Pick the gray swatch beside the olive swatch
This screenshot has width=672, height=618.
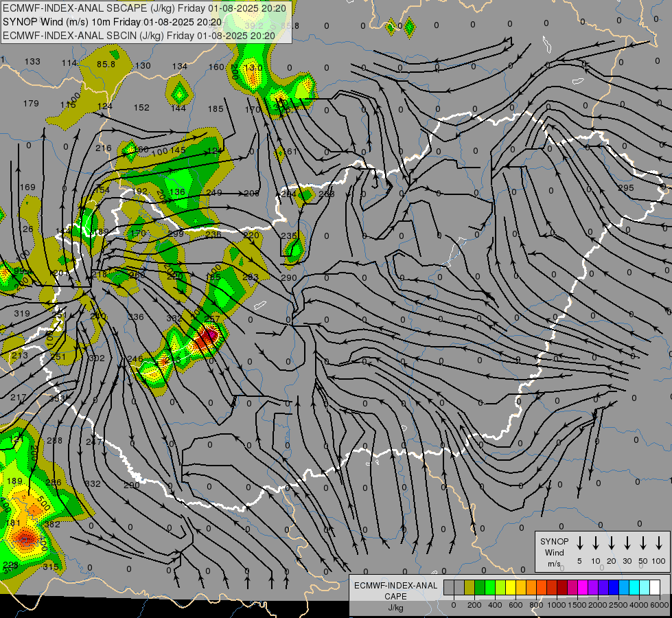click(x=459, y=587)
